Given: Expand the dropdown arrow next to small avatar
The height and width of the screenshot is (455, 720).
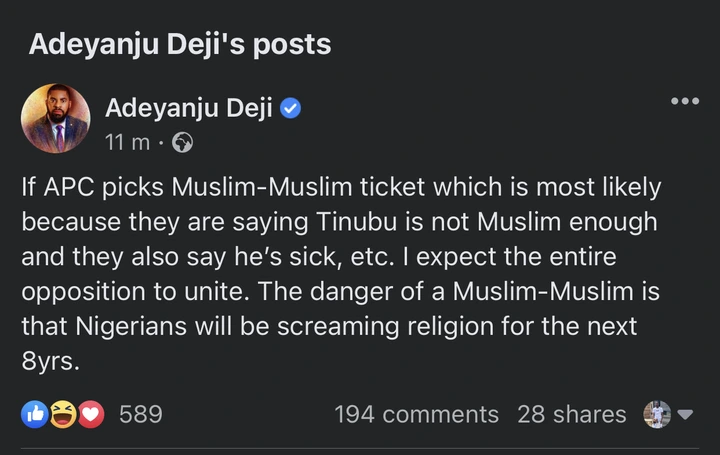Looking at the screenshot, I should click(x=685, y=414).
